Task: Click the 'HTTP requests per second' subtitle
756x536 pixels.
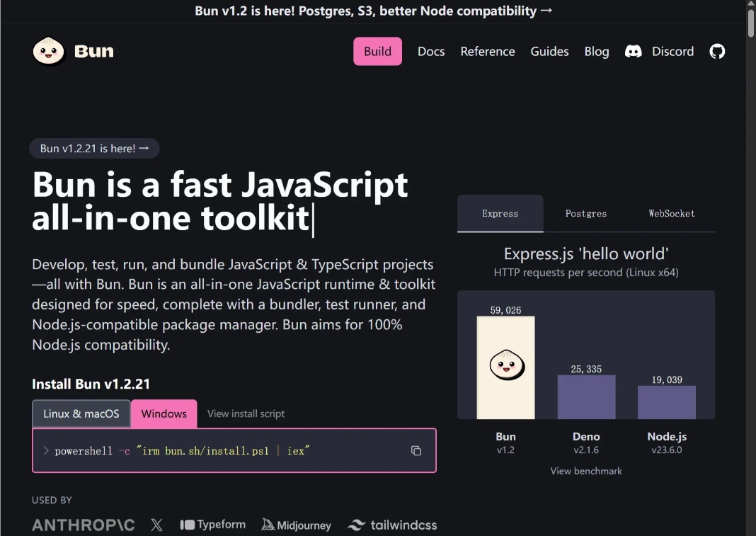Action: tap(586, 273)
